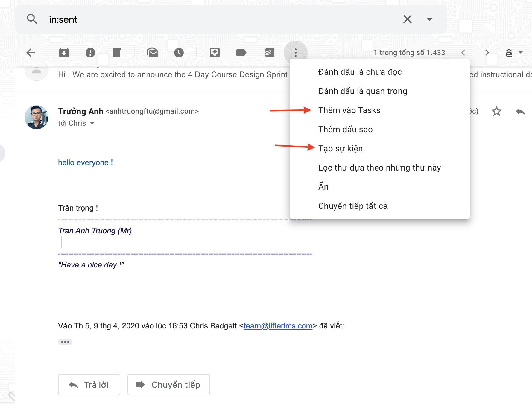This screenshot has width=532, height=411.
Task: Click the back arrow to return to list
Action: coord(31,53)
